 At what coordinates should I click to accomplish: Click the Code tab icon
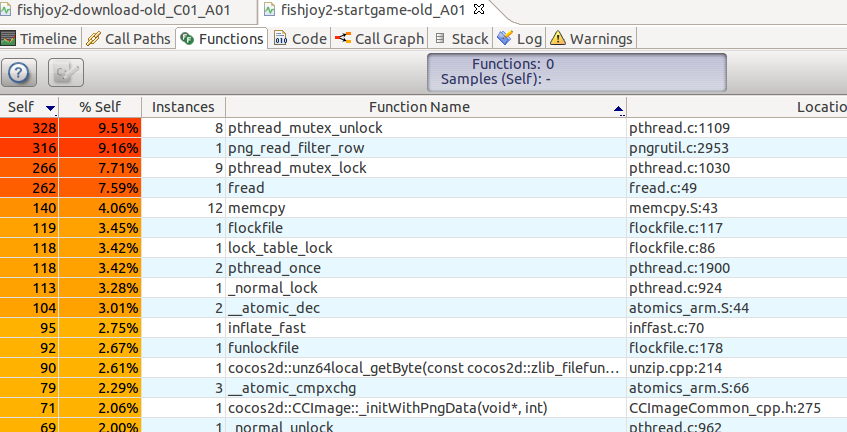coord(281,39)
